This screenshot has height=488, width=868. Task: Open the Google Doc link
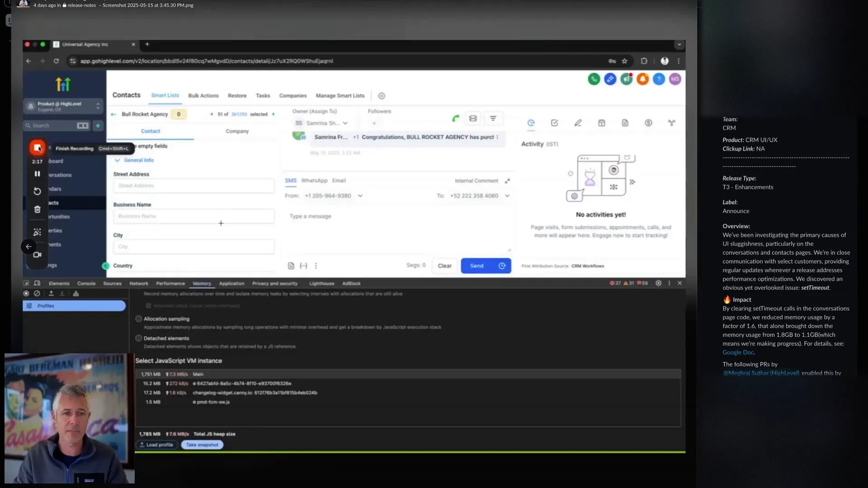[738, 352]
